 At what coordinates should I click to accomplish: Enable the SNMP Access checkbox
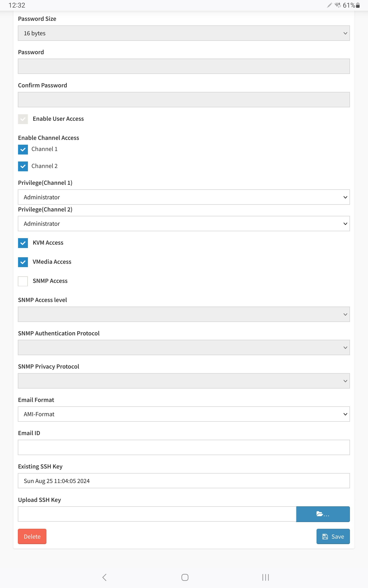[x=23, y=281]
